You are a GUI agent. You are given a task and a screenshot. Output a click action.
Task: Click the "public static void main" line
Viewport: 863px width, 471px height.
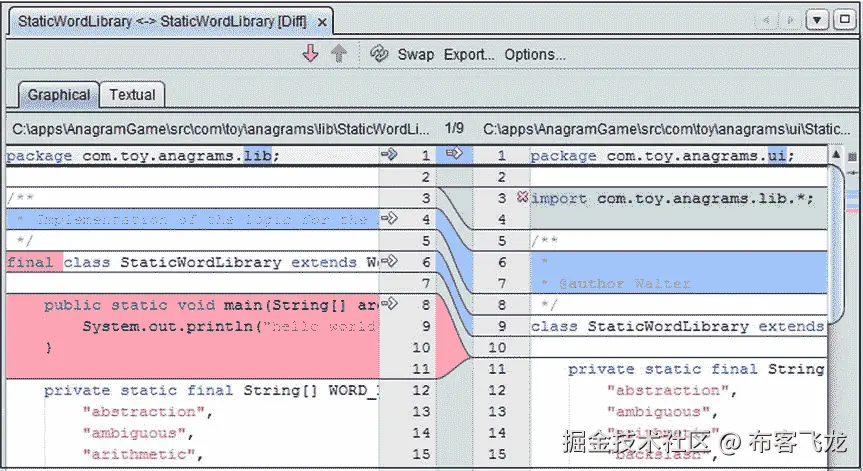point(211,305)
